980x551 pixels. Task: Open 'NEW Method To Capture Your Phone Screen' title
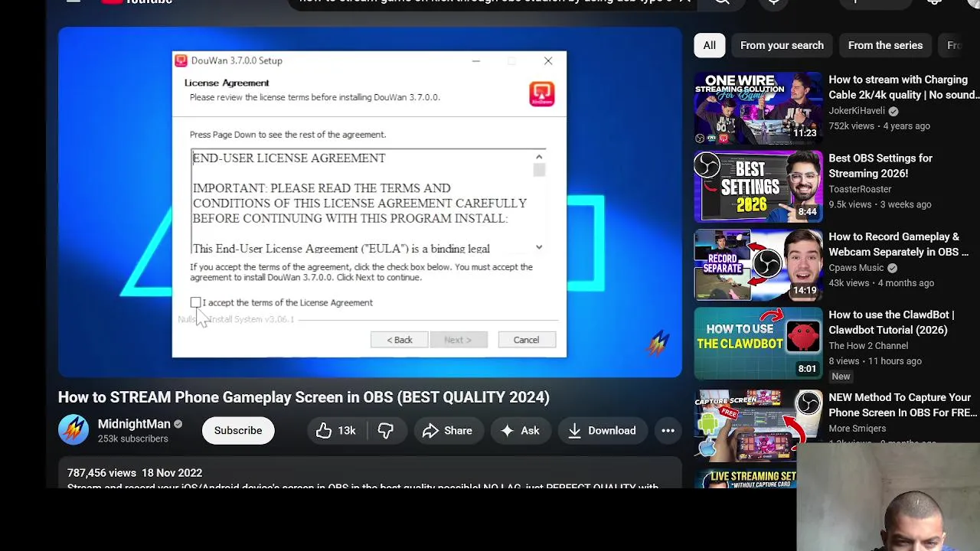pyautogui.click(x=903, y=405)
